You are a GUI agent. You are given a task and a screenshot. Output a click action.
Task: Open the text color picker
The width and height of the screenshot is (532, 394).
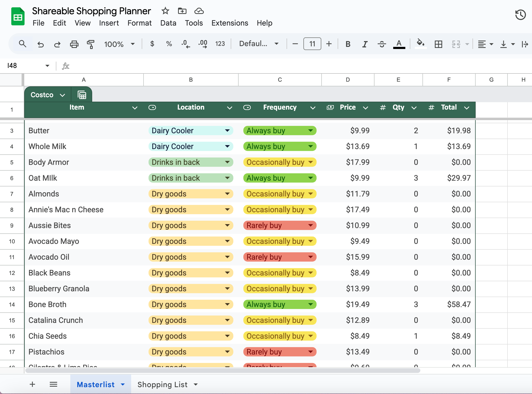tap(398, 44)
